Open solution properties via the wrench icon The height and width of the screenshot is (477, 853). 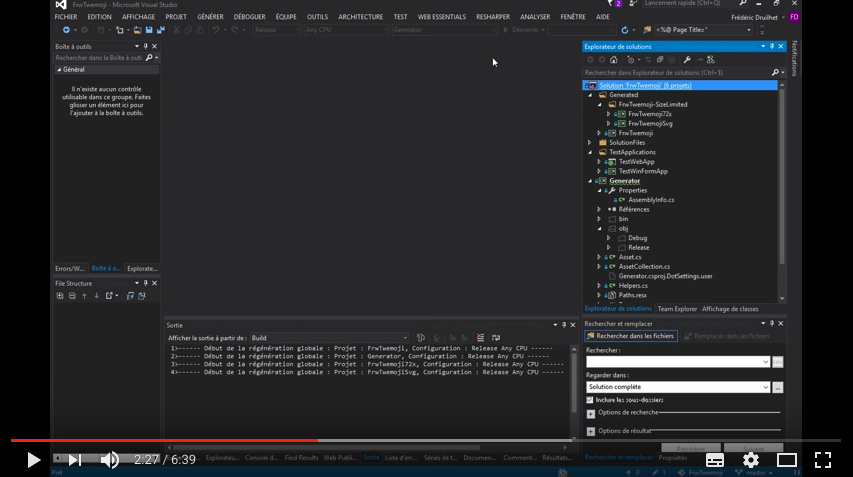[x=687, y=60]
